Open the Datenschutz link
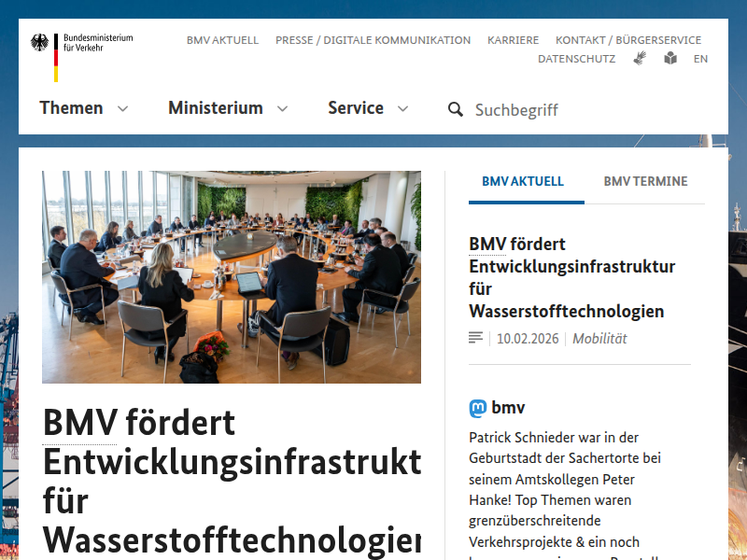747x560 pixels. click(576, 59)
